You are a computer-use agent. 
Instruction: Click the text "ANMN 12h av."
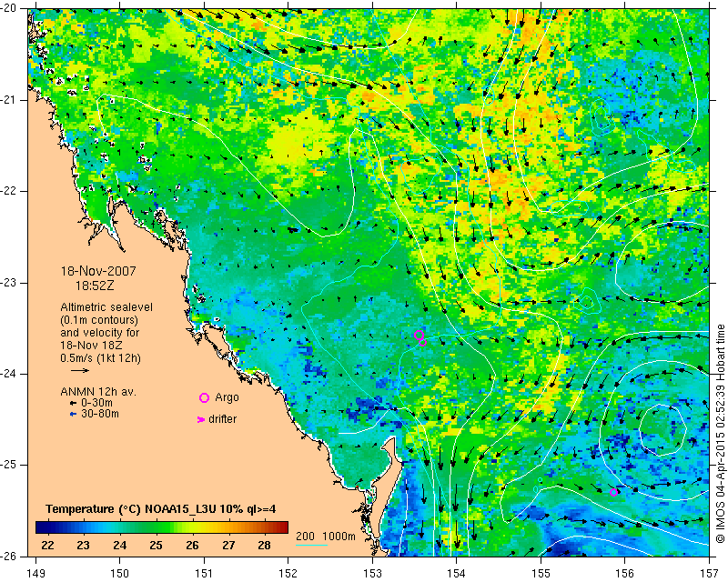click(98, 392)
